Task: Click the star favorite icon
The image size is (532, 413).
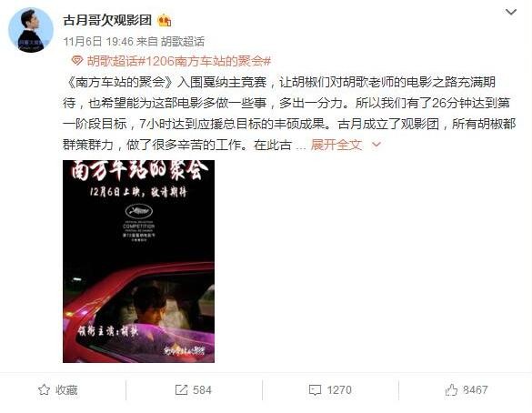Action: 45,390
